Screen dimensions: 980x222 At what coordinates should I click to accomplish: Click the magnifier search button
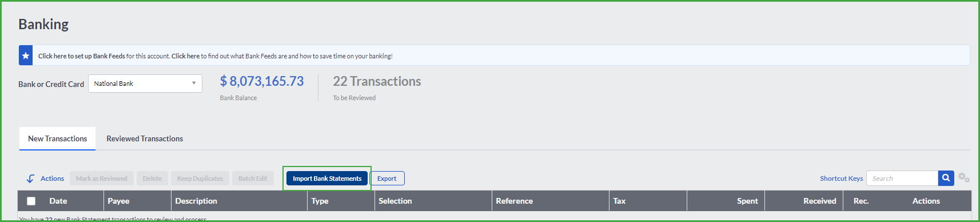946,178
